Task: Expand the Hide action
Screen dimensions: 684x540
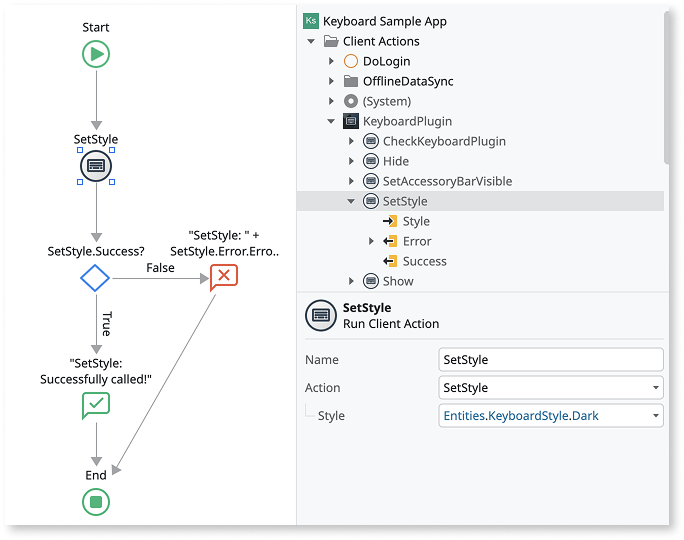Action: [351, 161]
